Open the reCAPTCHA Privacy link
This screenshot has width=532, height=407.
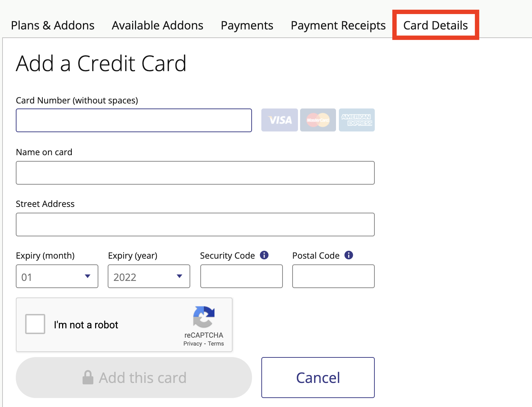point(193,344)
